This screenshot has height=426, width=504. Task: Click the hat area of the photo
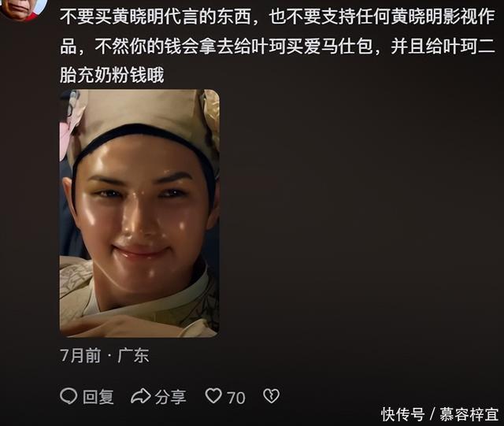145,111
